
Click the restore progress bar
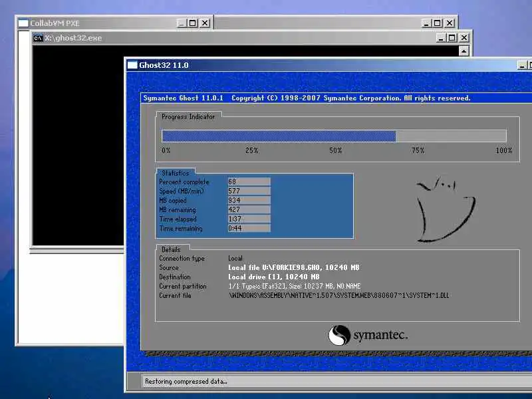pos(334,136)
